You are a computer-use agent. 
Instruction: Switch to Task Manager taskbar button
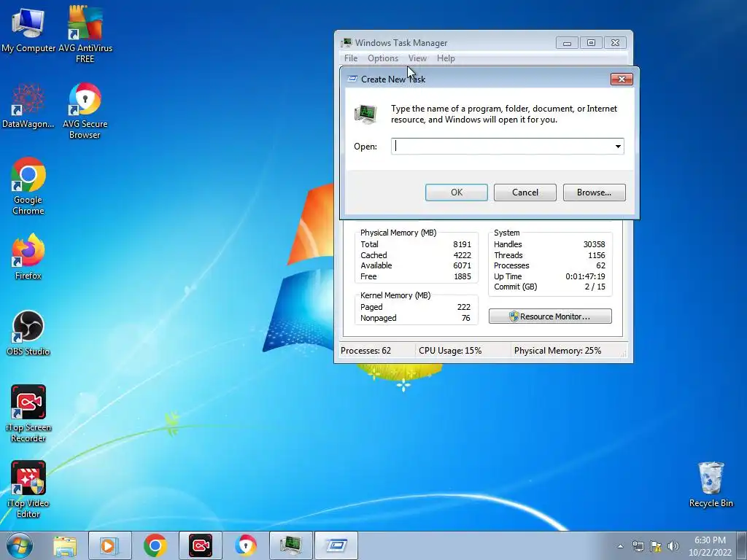pyautogui.click(x=291, y=545)
